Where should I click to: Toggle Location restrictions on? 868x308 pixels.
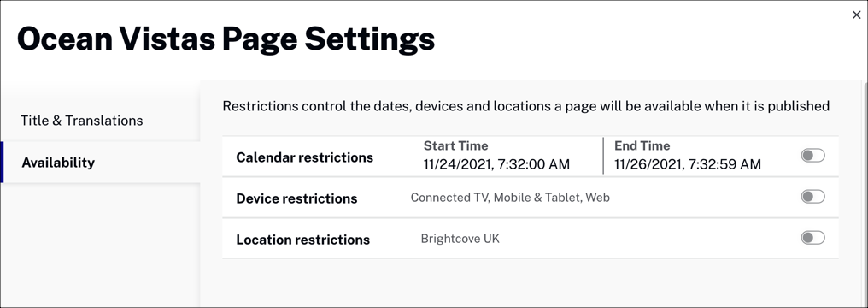click(x=812, y=238)
